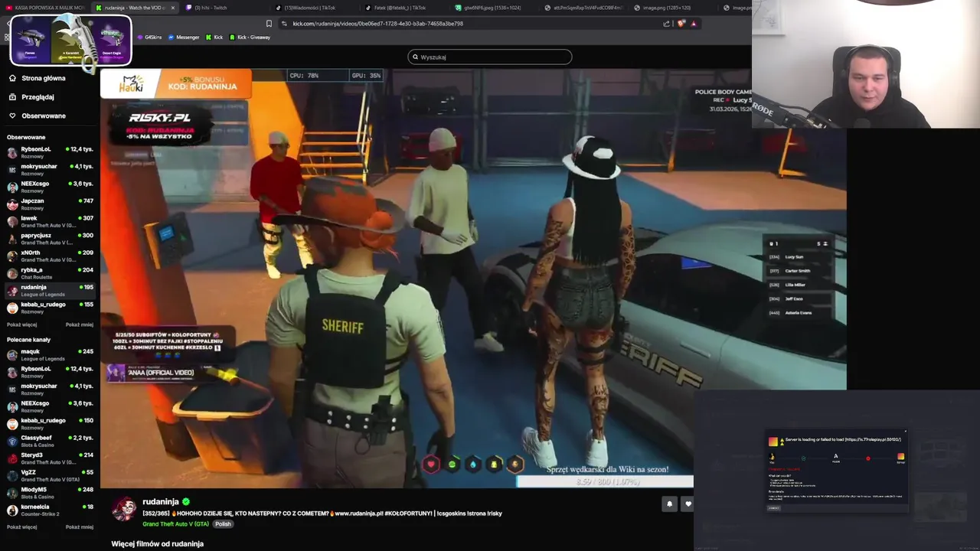Click the Polish language tag

coord(223,524)
